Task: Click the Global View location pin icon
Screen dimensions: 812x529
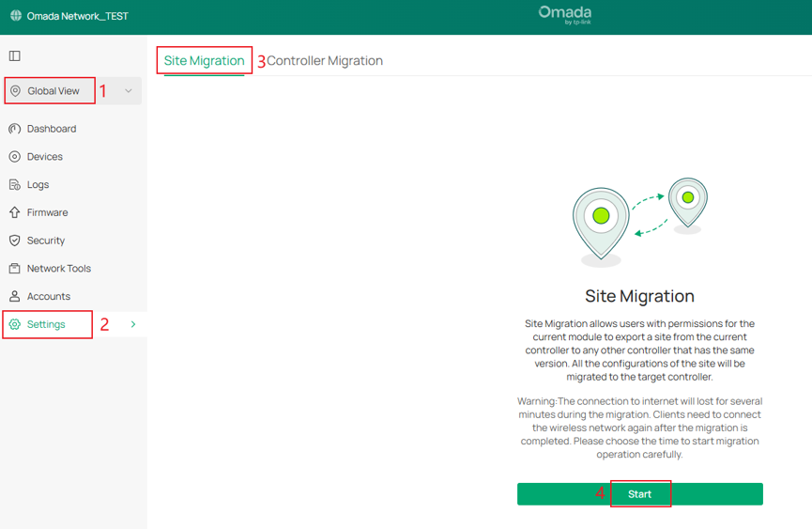Action: (16, 90)
